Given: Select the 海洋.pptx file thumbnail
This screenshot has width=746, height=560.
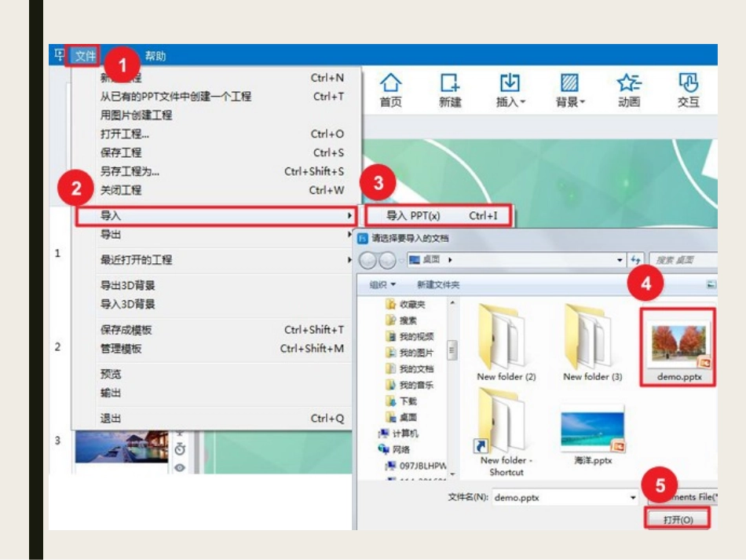Looking at the screenshot, I should coord(592,435).
